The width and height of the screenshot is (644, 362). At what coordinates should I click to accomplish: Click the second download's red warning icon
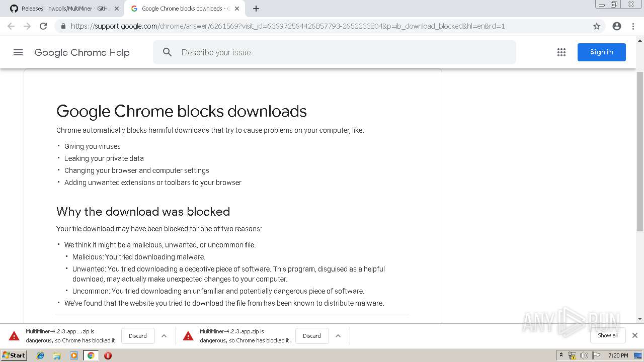188,336
